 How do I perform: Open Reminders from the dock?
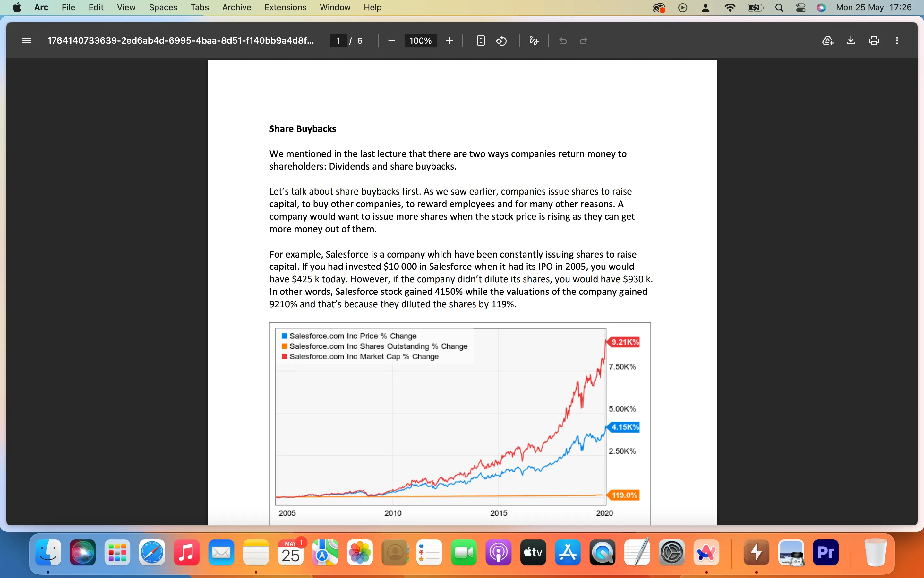[429, 552]
